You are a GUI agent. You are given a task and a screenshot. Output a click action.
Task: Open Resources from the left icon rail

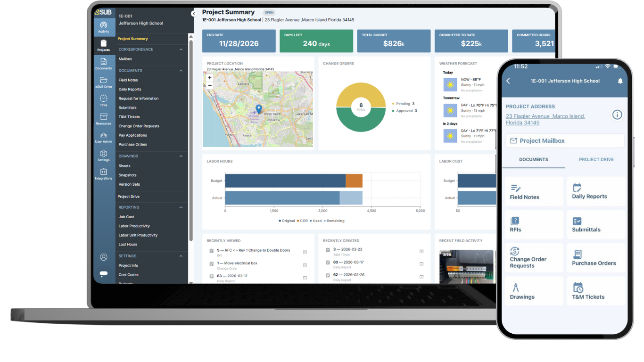tap(104, 119)
